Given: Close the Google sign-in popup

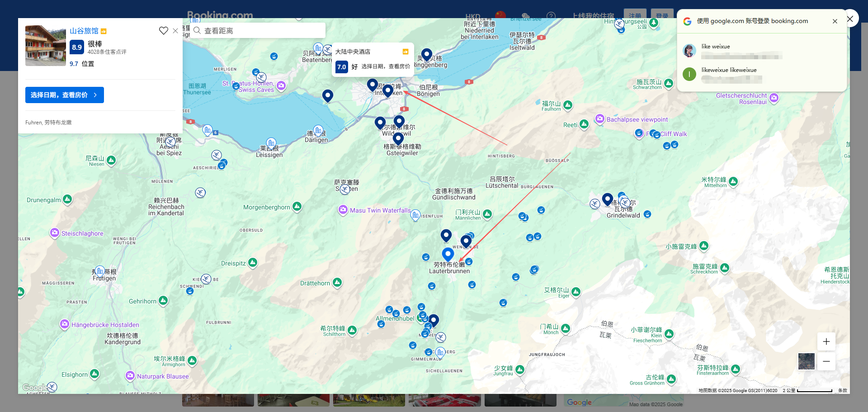Looking at the screenshot, I should point(835,21).
